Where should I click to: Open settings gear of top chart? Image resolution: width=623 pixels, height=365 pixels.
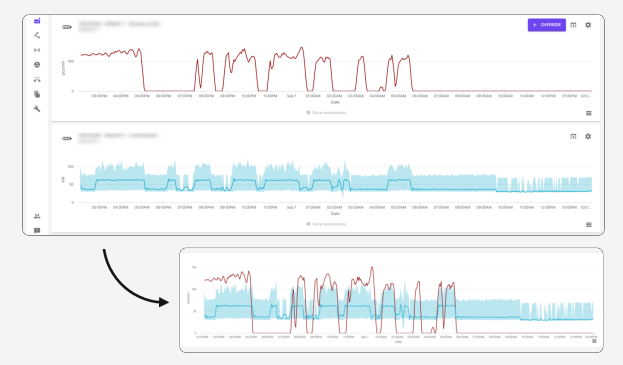(x=588, y=25)
